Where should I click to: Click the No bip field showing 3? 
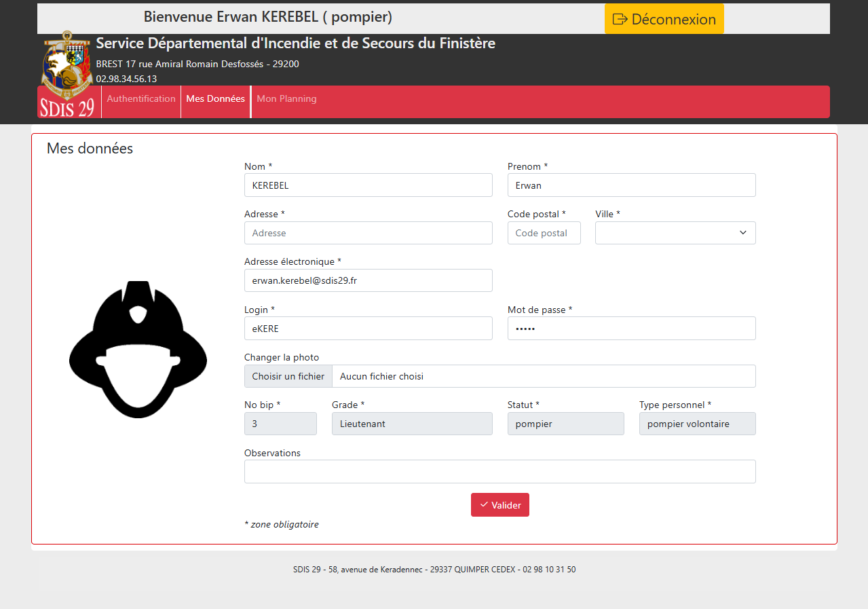tap(280, 424)
